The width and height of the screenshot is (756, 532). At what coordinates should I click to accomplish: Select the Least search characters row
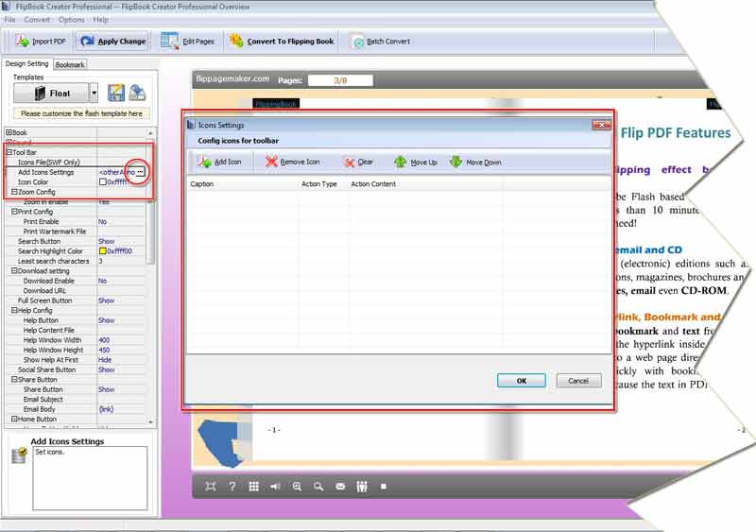[76, 261]
